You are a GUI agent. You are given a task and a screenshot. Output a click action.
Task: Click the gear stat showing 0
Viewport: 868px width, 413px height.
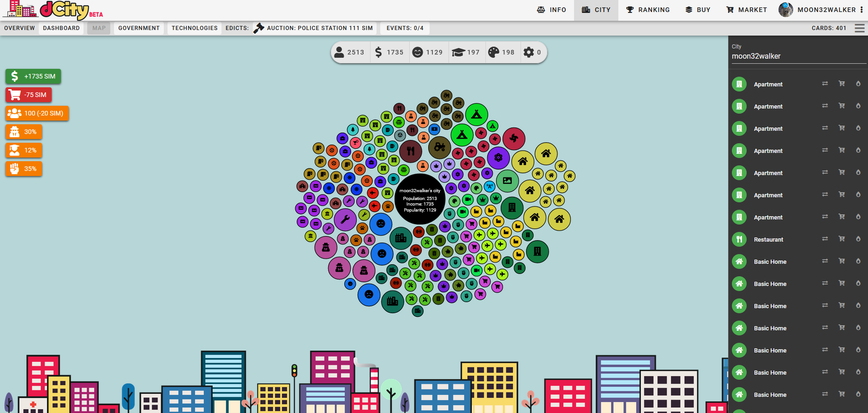[x=532, y=52]
